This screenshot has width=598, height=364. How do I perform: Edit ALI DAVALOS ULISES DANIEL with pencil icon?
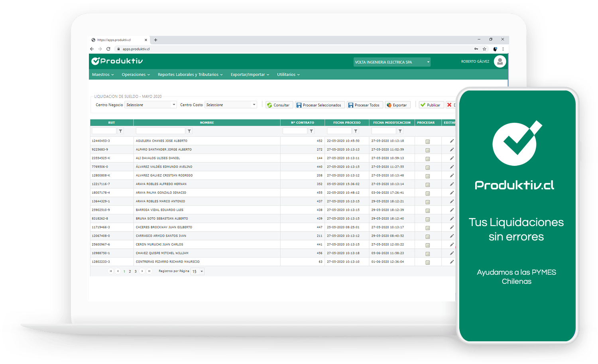[x=452, y=158]
